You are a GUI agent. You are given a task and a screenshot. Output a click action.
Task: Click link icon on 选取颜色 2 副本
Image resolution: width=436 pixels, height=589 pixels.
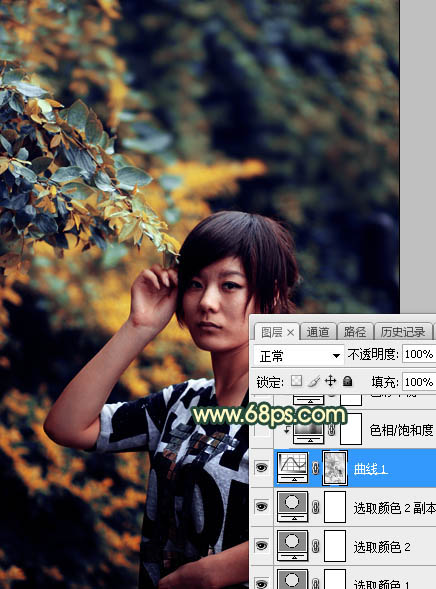pos(315,507)
